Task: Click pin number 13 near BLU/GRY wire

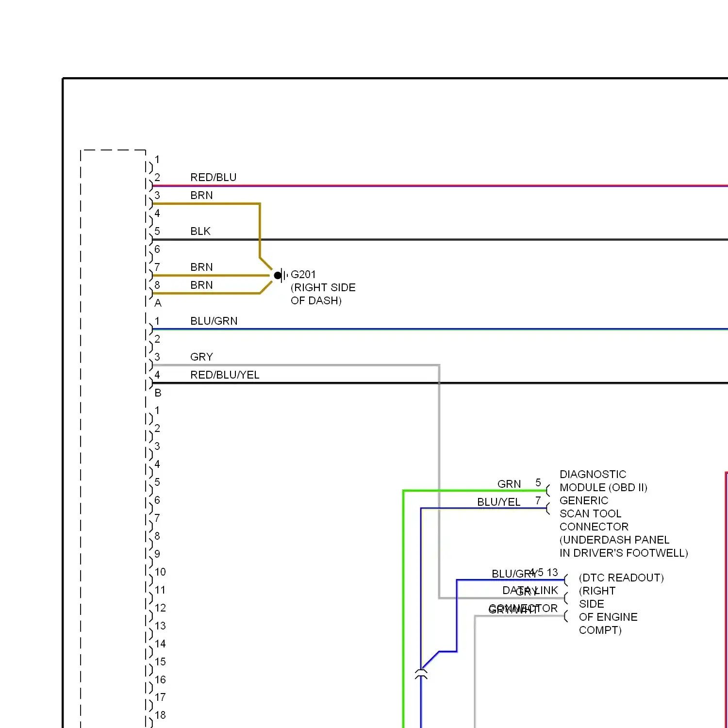Action: click(552, 572)
